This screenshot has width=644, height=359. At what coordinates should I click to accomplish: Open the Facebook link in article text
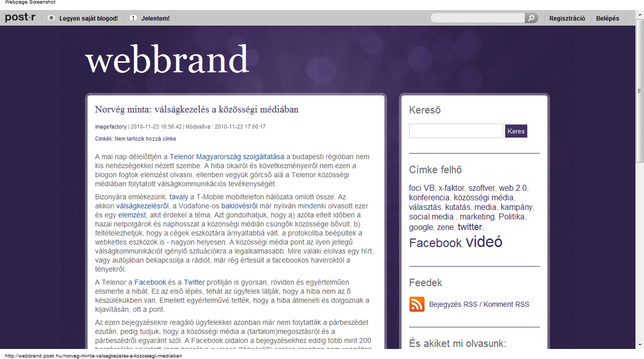[150, 282]
